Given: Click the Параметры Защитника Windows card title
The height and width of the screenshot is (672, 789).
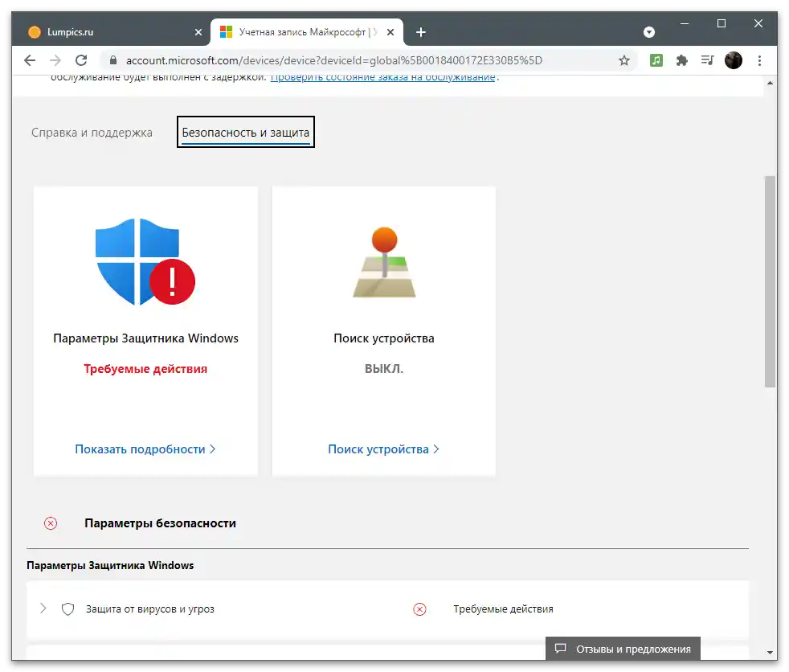Looking at the screenshot, I should point(145,338).
